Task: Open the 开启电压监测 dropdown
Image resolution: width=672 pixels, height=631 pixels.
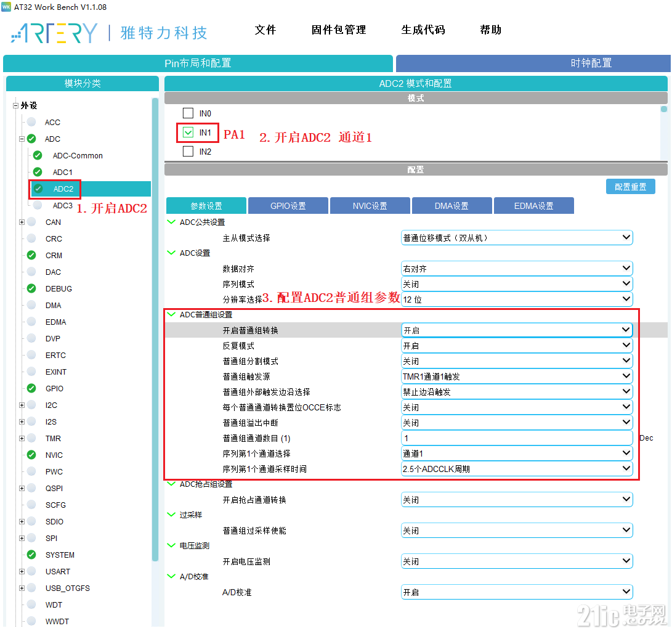Action: (517, 561)
